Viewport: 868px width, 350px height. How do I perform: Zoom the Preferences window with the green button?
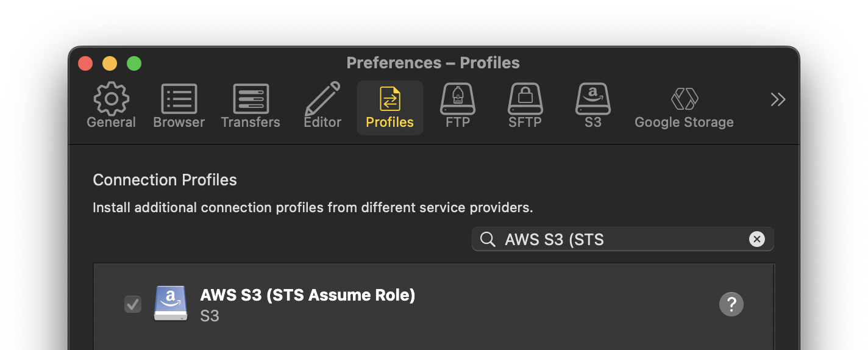point(134,63)
